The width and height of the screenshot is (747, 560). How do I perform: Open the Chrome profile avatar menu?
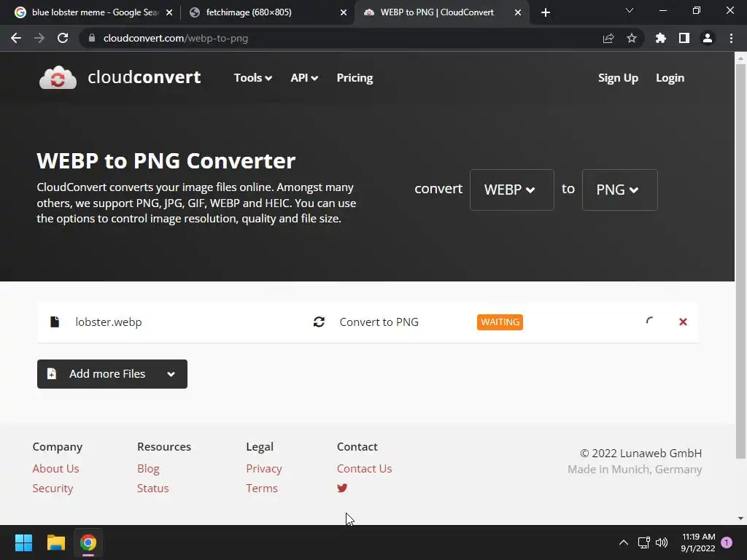[708, 38]
